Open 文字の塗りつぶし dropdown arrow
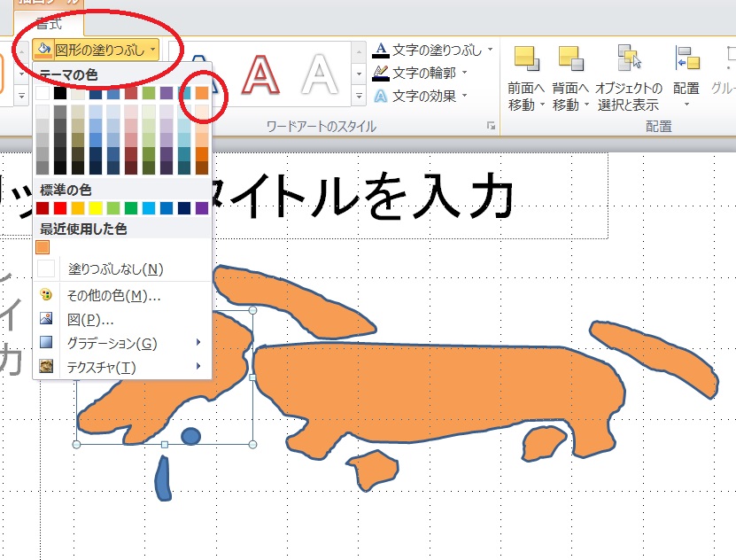Screen dimensions: 736x560 click(490, 49)
